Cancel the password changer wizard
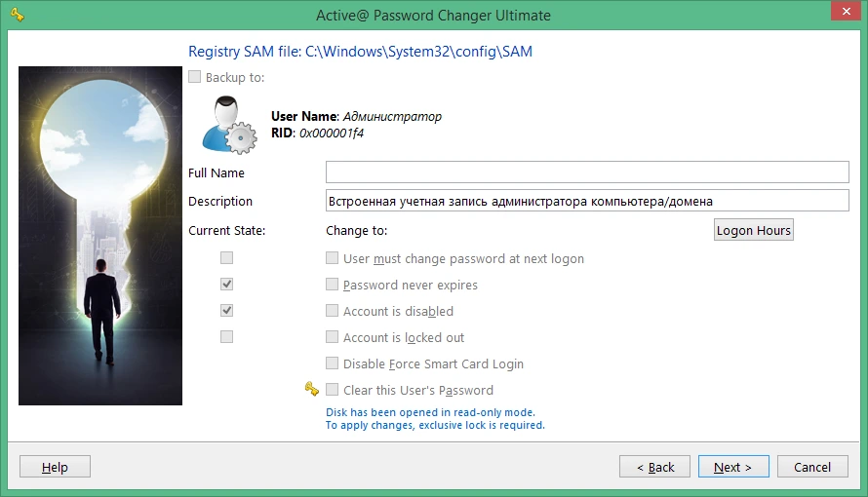Viewport: 868px width, 497px height. (812, 467)
